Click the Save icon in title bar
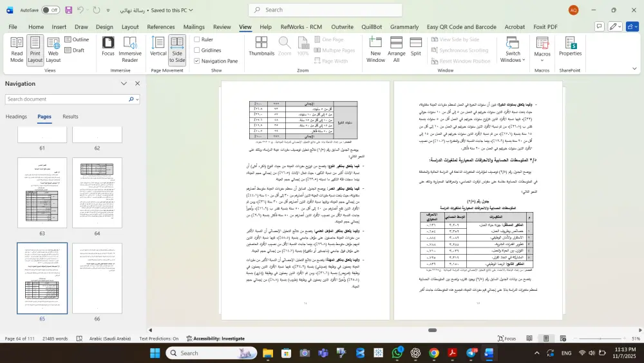Viewport: 644px width, 363px height. click(x=69, y=10)
